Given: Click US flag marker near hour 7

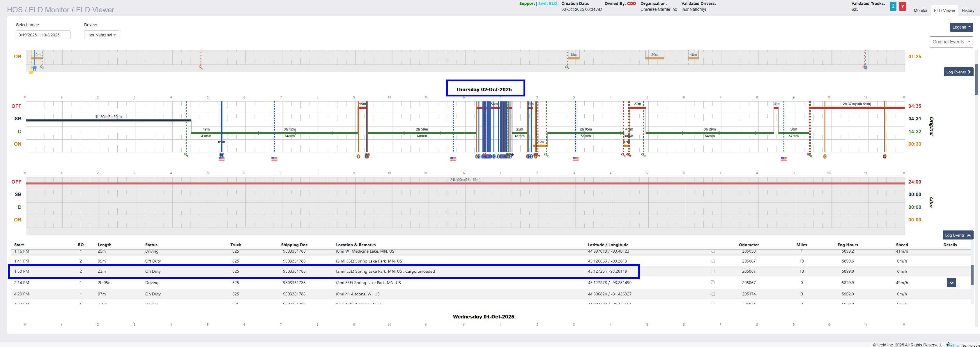Looking at the screenshot, I should click(274, 159).
